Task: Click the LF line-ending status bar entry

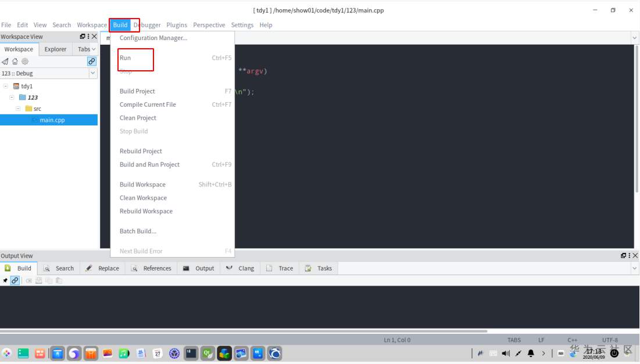Action: click(x=541, y=340)
